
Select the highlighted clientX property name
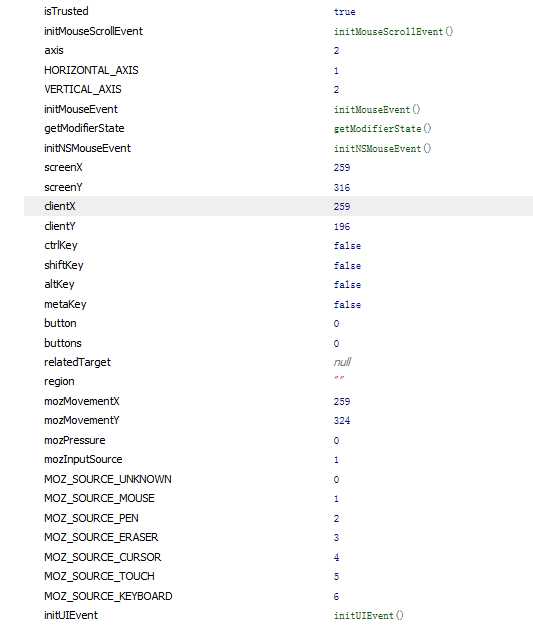(x=60, y=206)
